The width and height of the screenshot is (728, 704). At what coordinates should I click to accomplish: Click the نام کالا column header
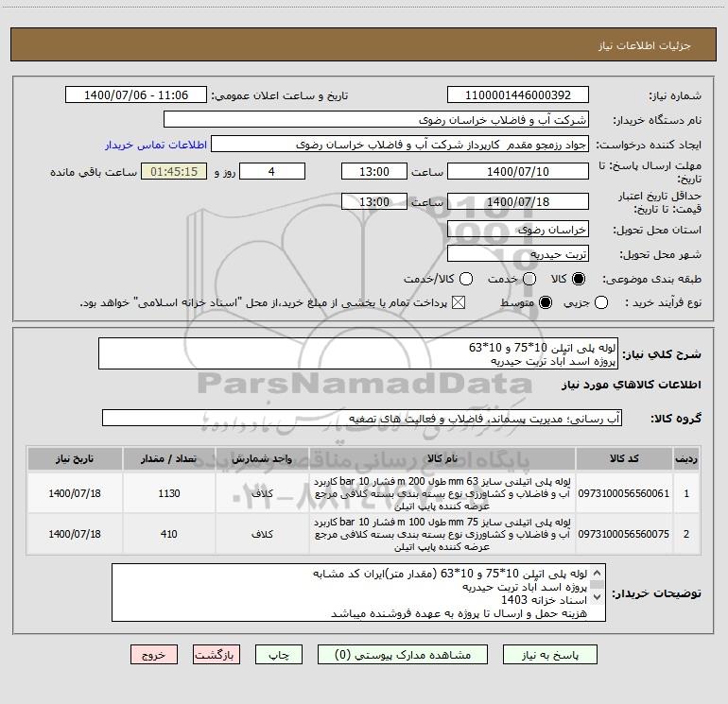point(442,458)
